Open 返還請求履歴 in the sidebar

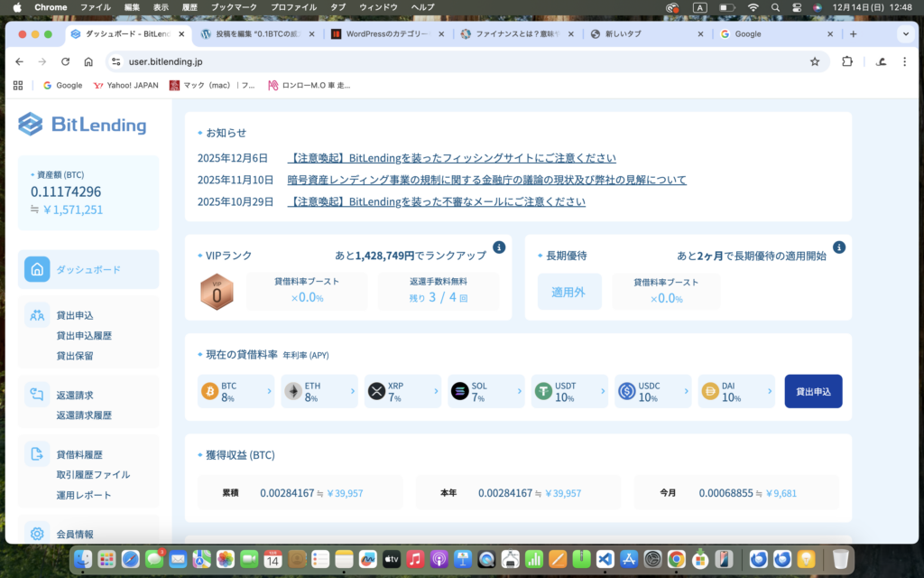pos(84,415)
